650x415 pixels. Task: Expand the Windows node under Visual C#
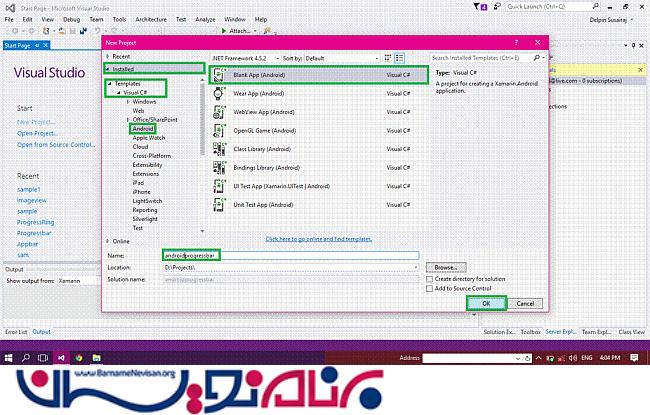[128, 102]
